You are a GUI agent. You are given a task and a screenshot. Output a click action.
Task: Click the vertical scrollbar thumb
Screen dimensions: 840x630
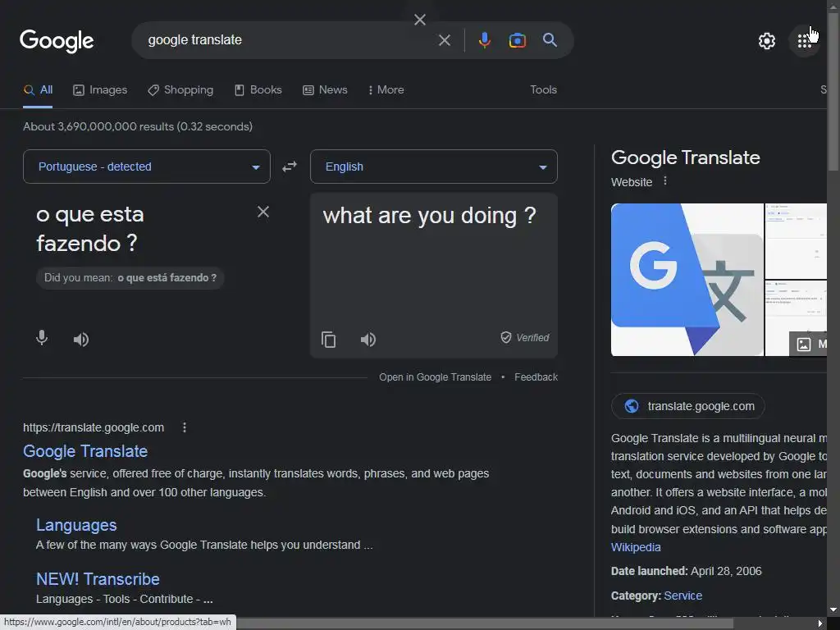pyautogui.click(x=833, y=92)
